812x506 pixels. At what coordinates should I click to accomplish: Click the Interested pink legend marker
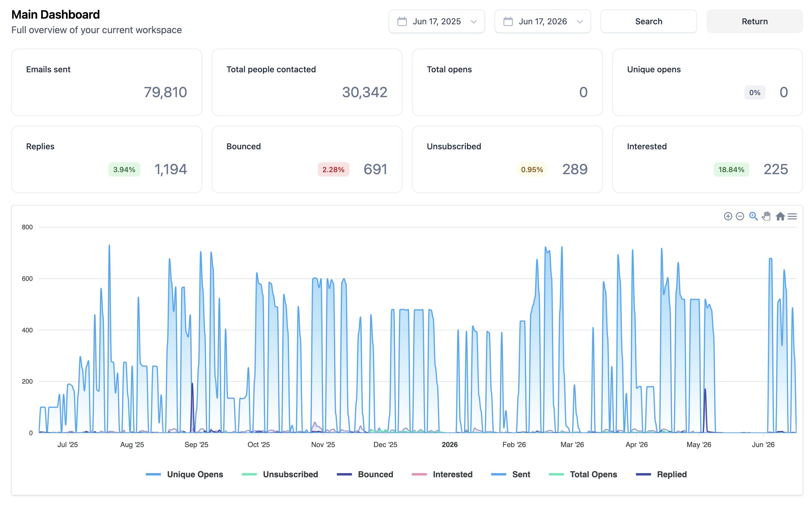419,474
